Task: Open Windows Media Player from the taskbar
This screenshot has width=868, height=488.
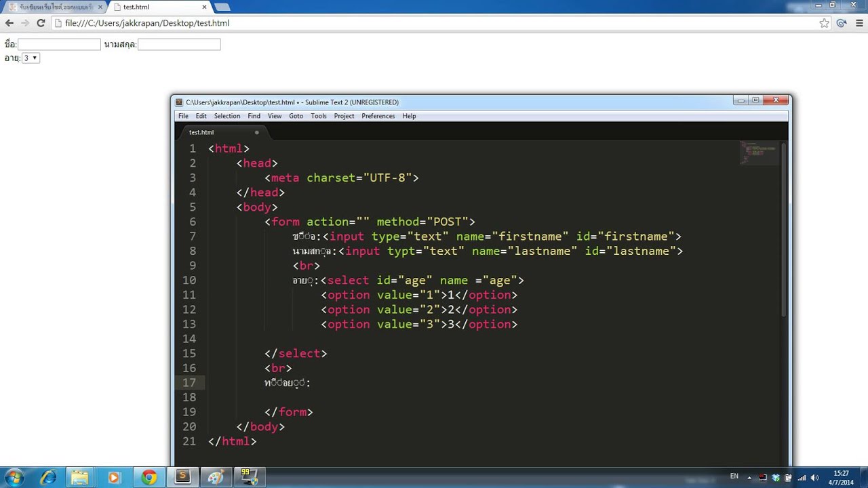Action: [x=113, y=477]
